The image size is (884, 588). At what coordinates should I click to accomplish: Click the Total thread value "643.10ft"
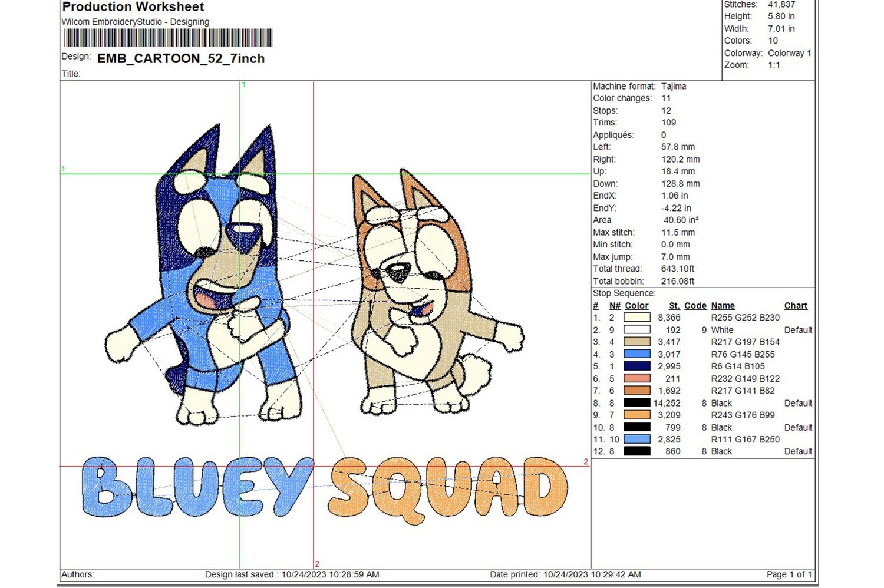678,269
